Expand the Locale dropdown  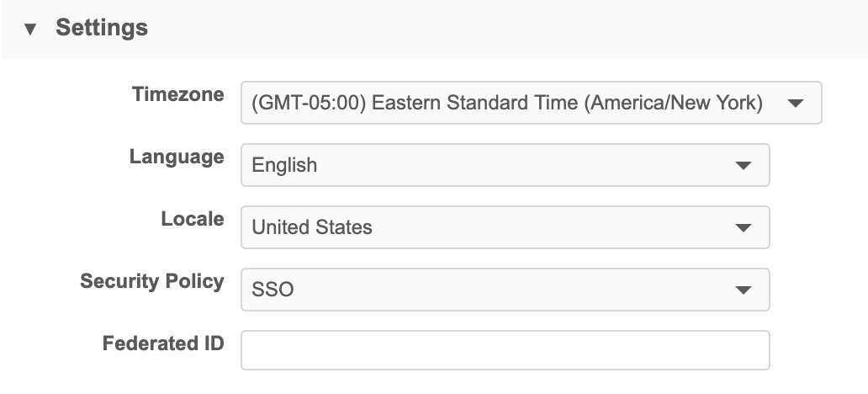[x=505, y=227]
